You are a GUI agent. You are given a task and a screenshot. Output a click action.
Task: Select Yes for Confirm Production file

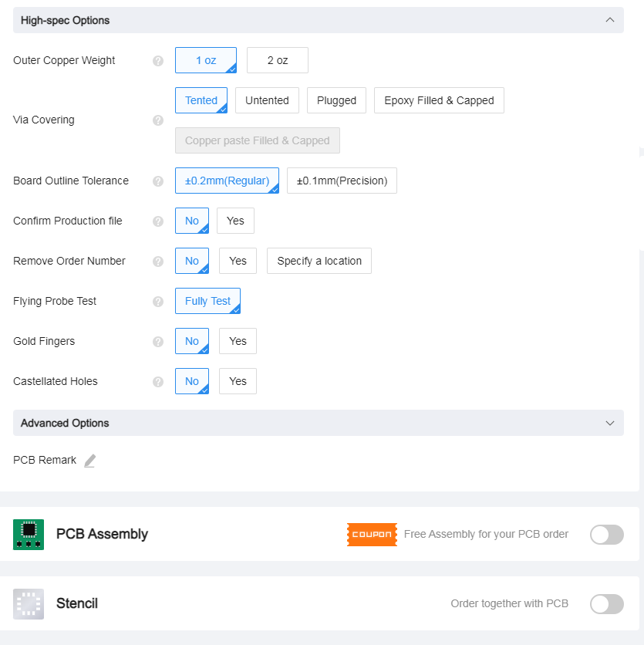[x=235, y=221]
